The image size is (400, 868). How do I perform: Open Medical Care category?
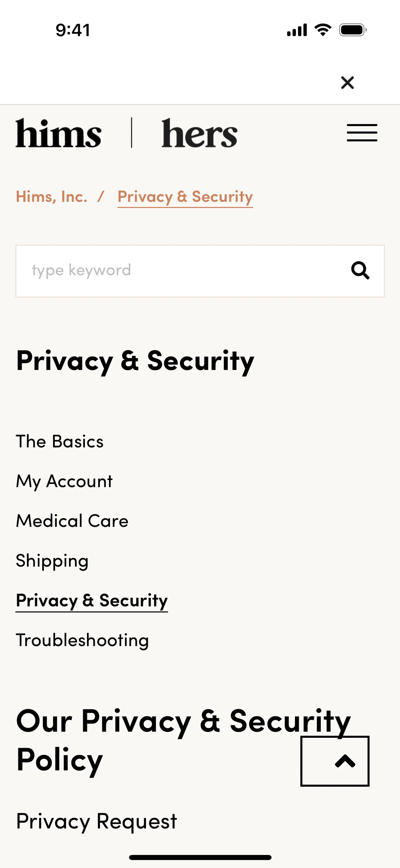[72, 521]
